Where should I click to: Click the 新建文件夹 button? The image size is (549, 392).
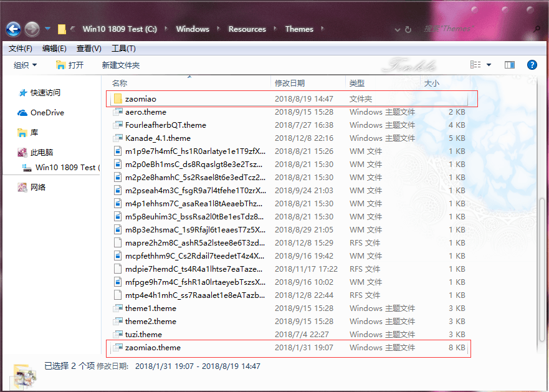tap(121, 65)
